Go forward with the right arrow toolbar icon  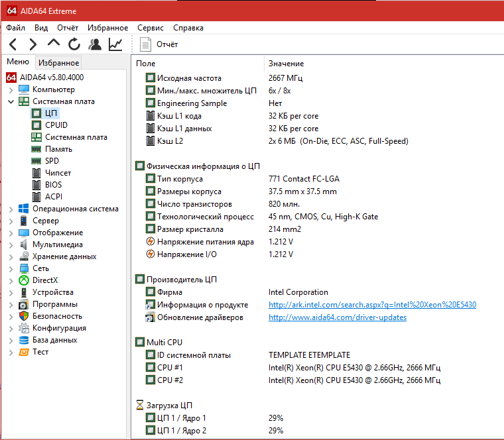point(32,44)
